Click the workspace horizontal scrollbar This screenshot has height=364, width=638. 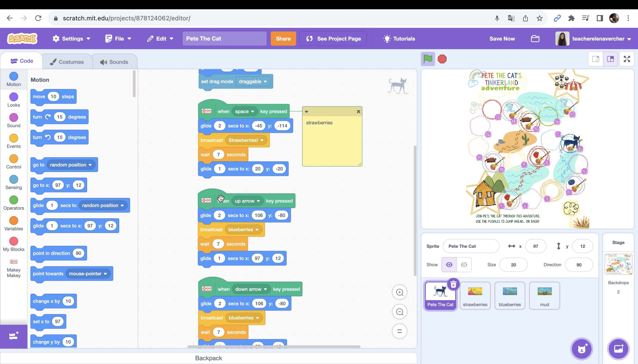coord(274,347)
